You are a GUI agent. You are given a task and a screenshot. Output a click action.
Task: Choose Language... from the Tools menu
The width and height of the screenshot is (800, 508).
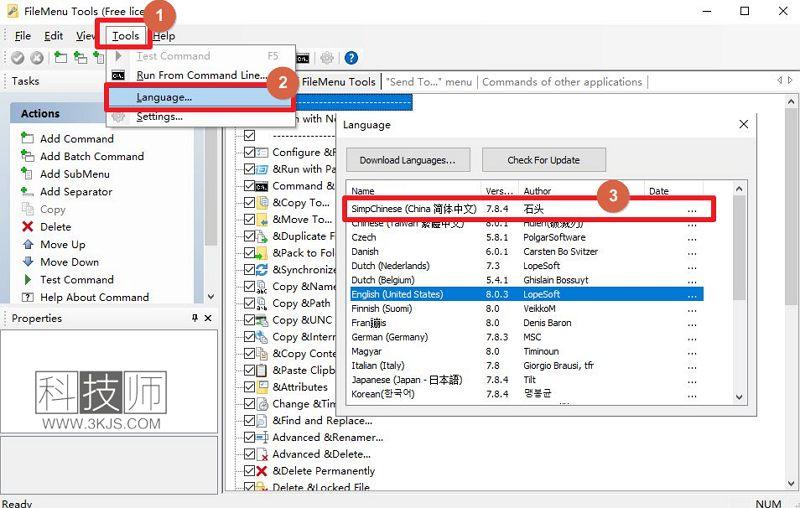click(201, 97)
